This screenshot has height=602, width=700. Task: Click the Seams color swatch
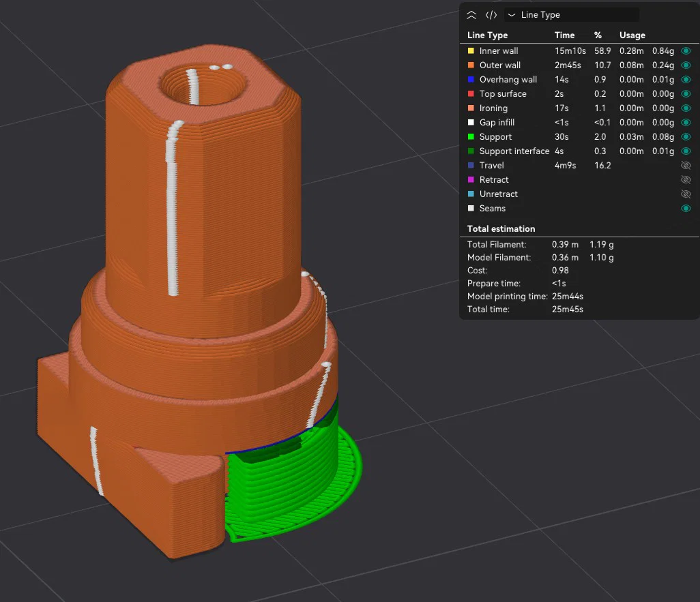pos(471,208)
